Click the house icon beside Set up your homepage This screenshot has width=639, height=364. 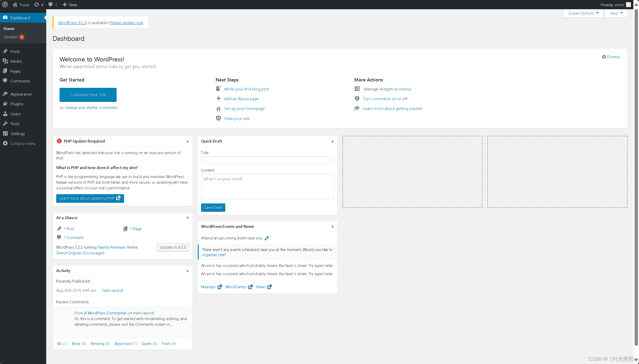click(218, 108)
